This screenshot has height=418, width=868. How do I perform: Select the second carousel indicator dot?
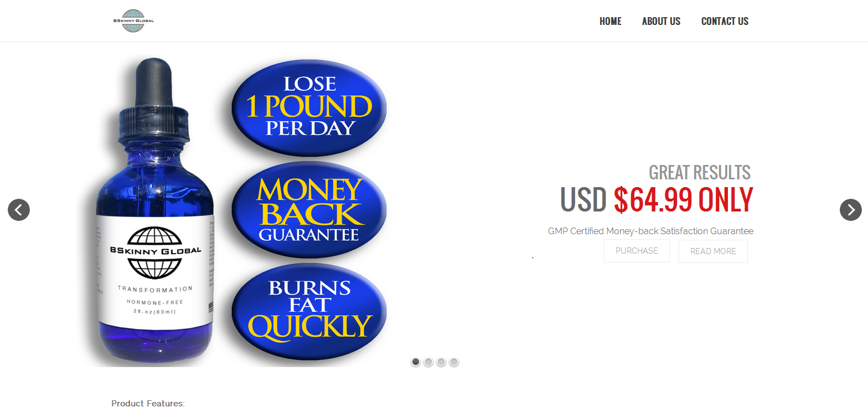[x=428, y=362]
